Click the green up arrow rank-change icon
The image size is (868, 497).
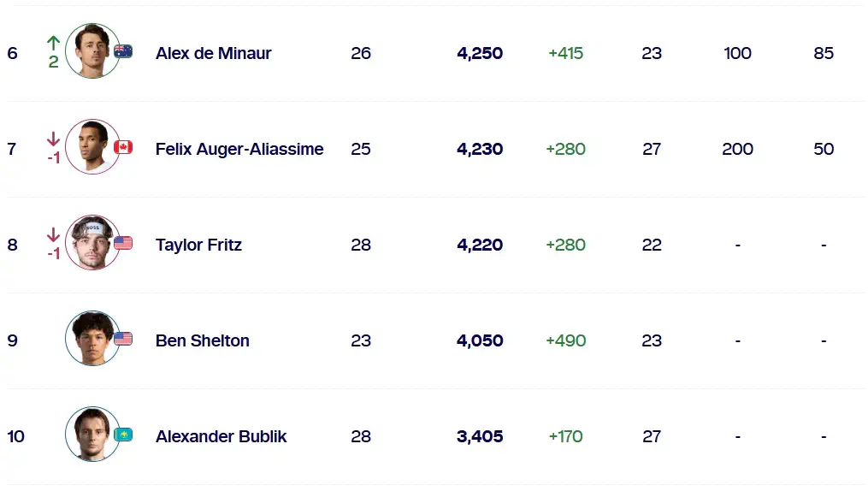point(53,43)
